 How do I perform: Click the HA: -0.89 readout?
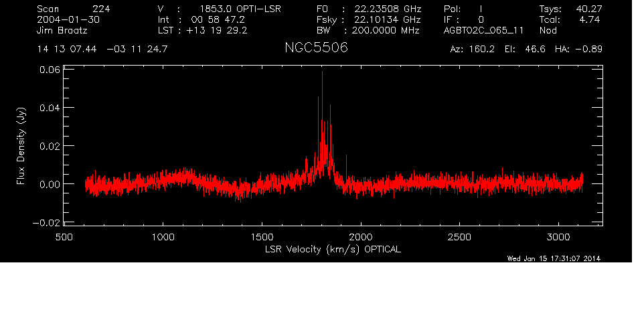coord(578,50)
